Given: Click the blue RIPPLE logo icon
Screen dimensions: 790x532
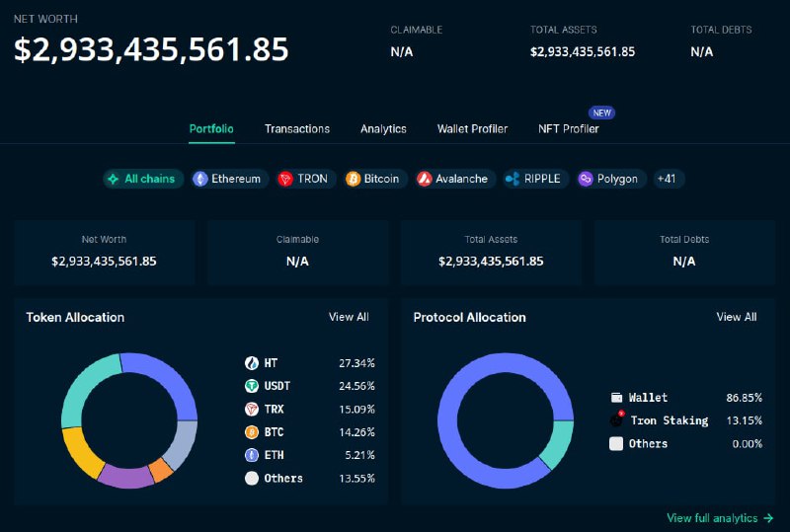Looking at the screenshot, I should click(x=513, y=179).
